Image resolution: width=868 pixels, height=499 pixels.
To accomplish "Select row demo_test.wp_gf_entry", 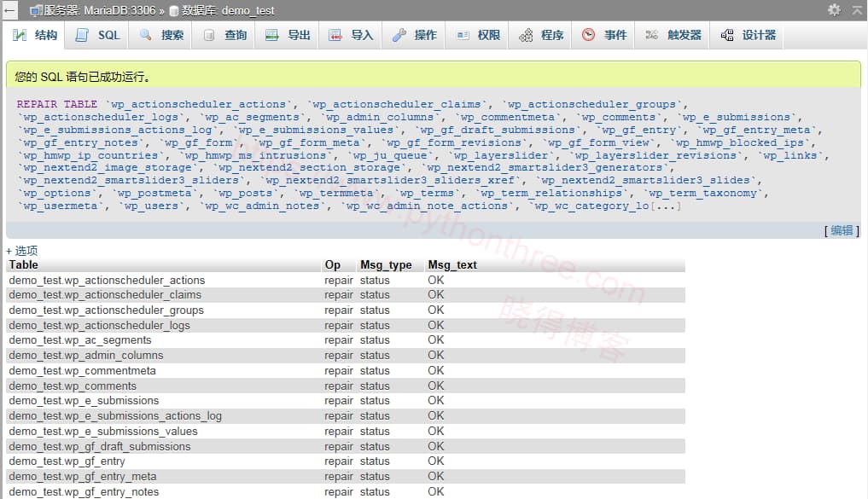I will [x=346, y=461].
